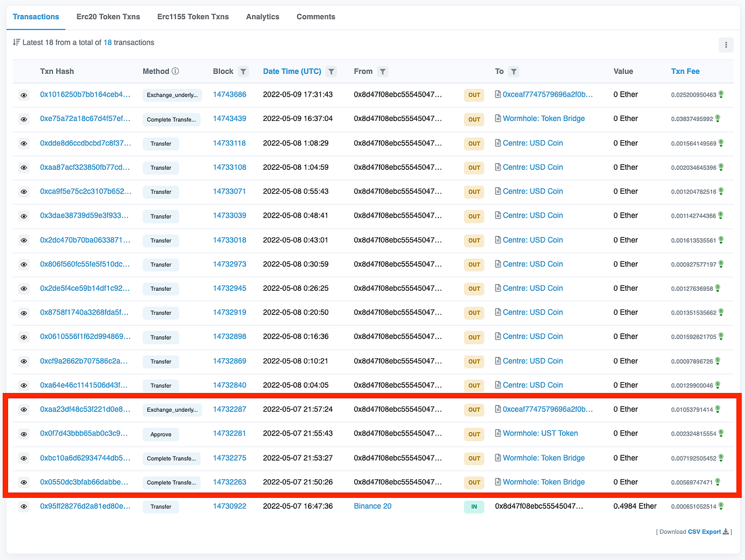Open the Binance 20 address link
745x560 pixels.
pyautogui.click(x=372, y=507)
